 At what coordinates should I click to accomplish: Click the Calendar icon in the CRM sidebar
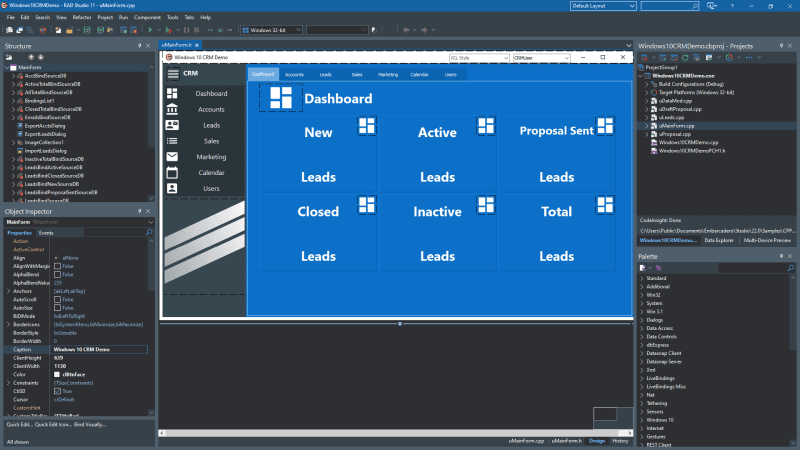coord(172,172)
